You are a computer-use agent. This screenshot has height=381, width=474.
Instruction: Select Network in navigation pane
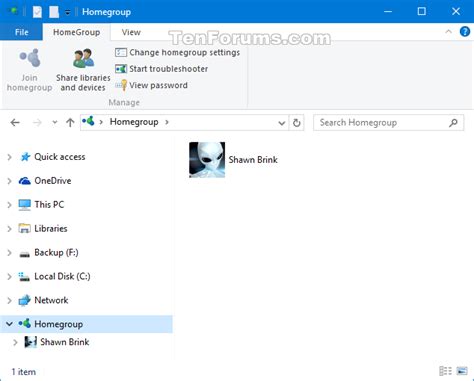click(x=51, y=300)
